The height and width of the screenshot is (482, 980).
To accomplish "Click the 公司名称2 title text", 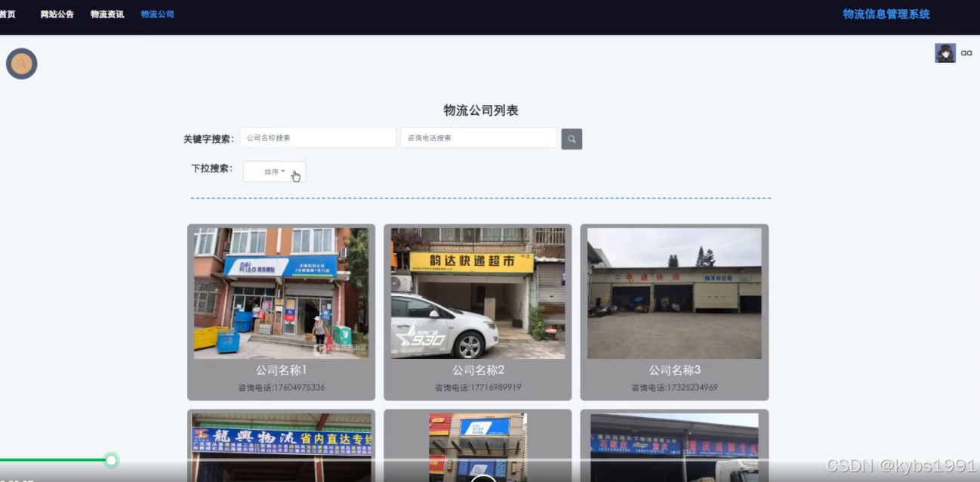I will pyautogui.click(x=478, y=370).
